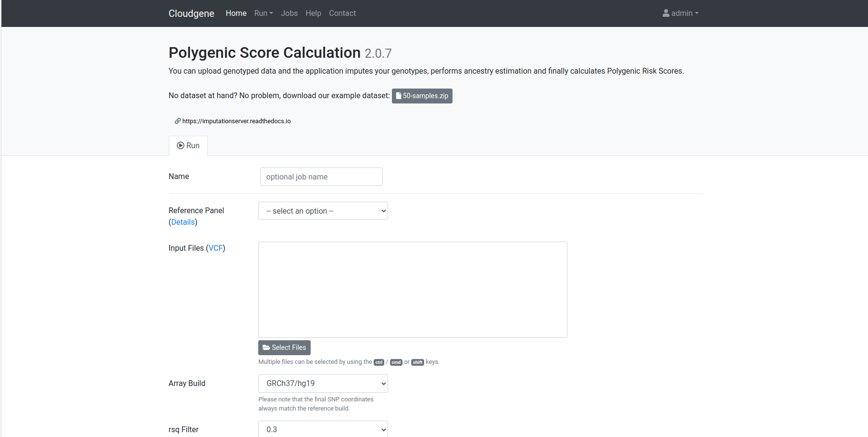Open the admin account menu
The height and width of the screenshot is (437, 868).
[x=680, y=13]
